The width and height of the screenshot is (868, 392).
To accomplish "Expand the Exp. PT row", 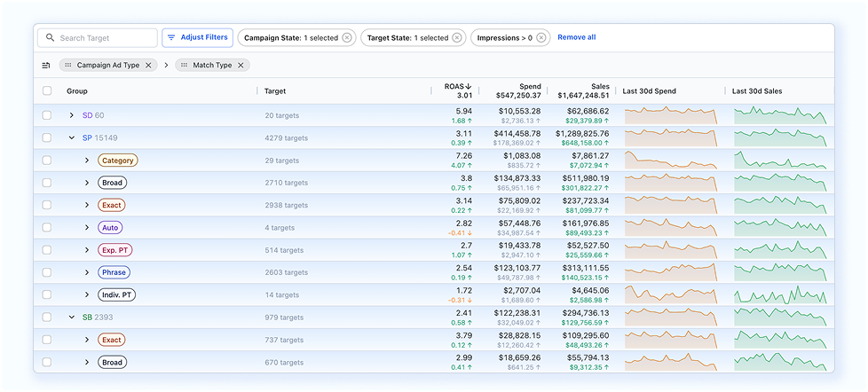I will point(87,250).
